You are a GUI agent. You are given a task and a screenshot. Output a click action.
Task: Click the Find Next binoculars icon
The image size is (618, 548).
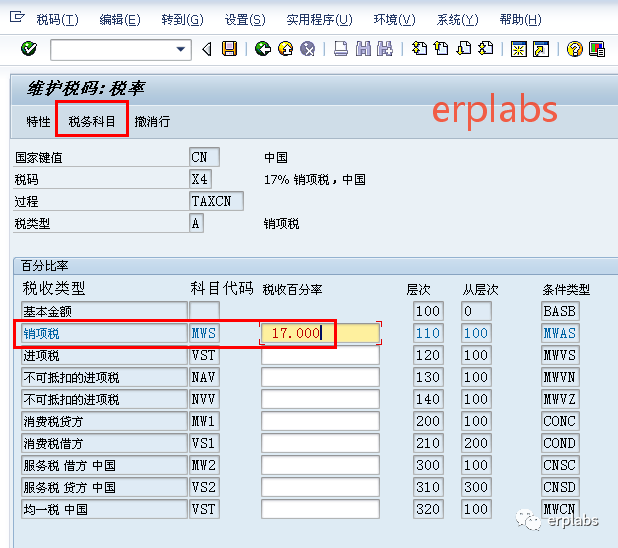pos(385,49)
